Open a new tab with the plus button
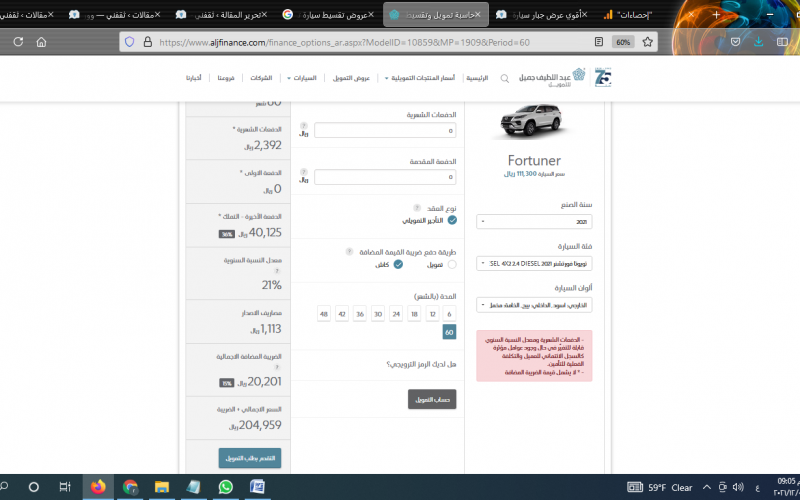Image resolution: width=800 pixels, height=500 pixels. tap(716, 15)
